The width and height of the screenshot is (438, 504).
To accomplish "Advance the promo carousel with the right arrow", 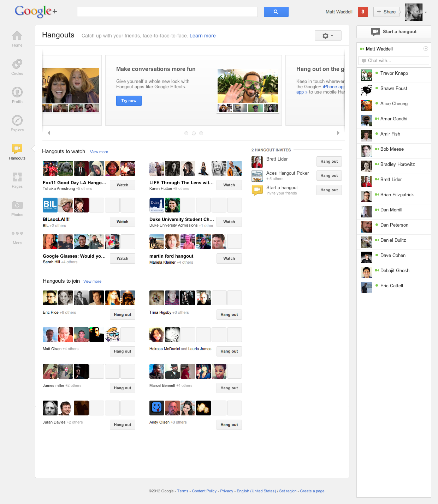I will tap(338, 133).
